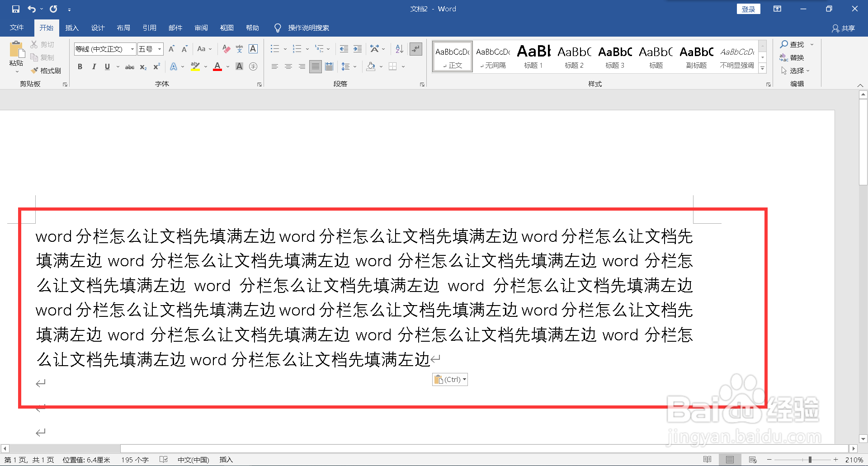Screen dimensions: 868x466
Task: Click the word count (195 个字) in status bar
Action: click(x=135, y=460)
